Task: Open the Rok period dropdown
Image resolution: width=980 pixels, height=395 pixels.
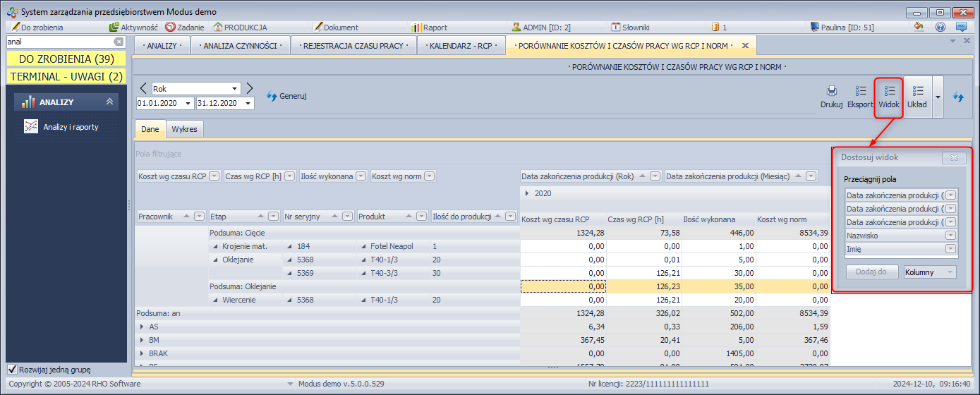Action: (235, 89)
